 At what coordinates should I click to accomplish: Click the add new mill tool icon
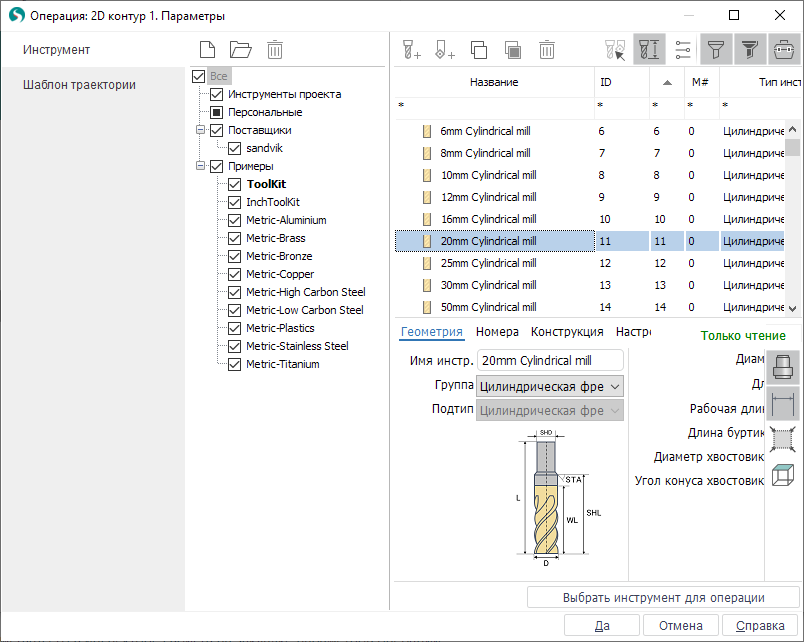[x=411, y=49]
